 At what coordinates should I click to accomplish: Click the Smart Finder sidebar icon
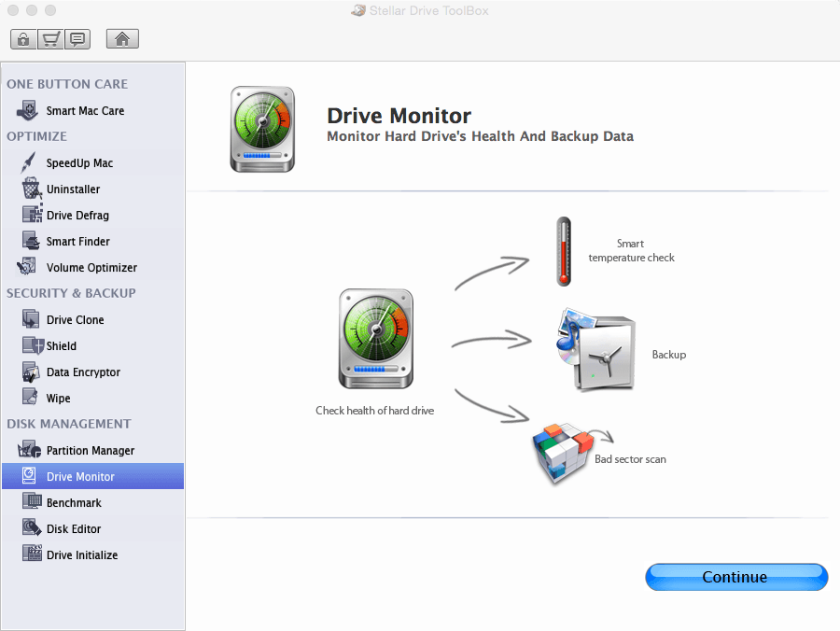coord(31,241)
